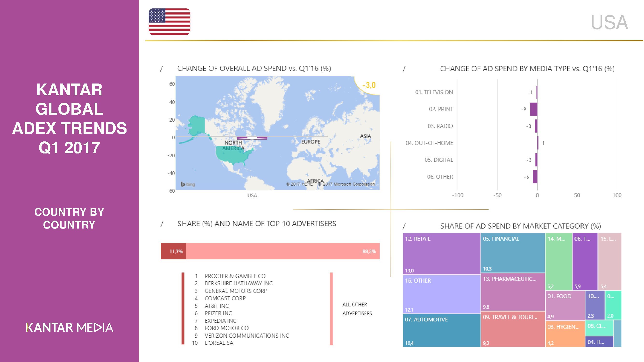Click VERIZON COMMUNICATIONS INC
Image resolution: width=644 pixels, height=362 pixels.
point(247,335)
